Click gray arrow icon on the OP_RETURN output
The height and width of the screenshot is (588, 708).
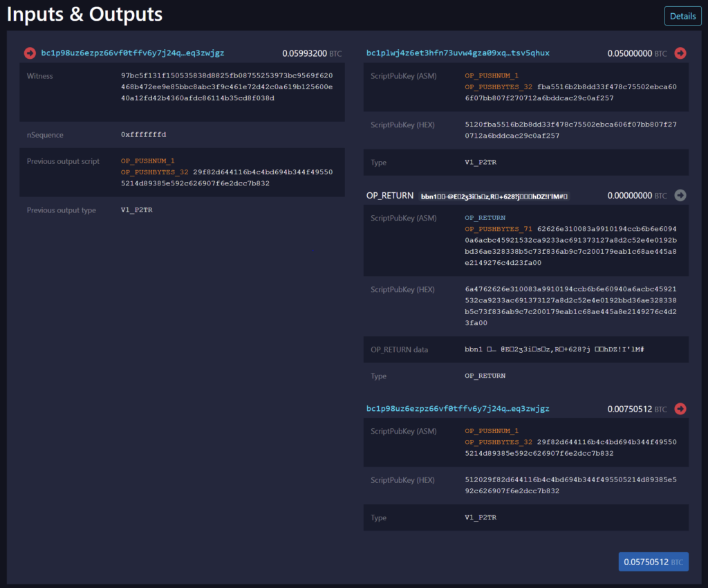(x=680, y=196)
